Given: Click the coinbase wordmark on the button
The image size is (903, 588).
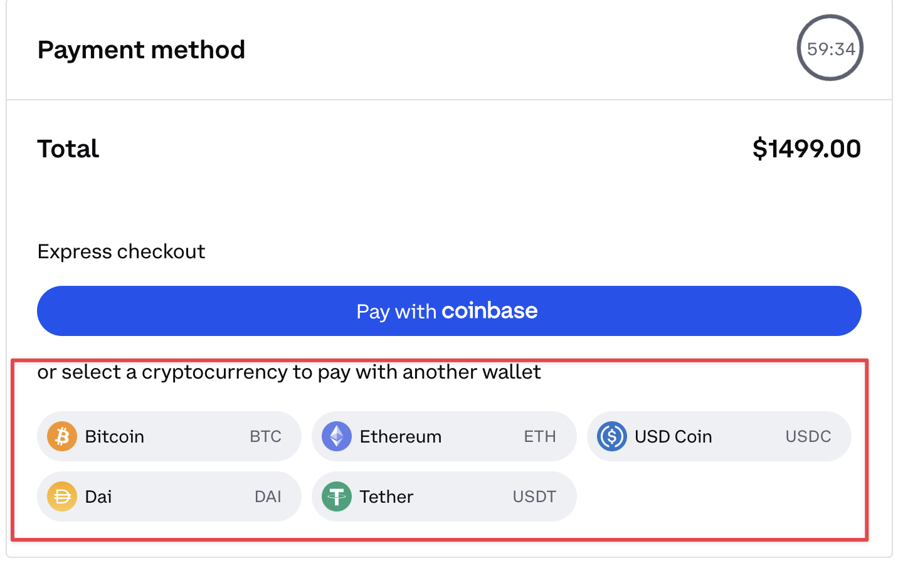Looking at the screenshot, I should click(489, 311).
